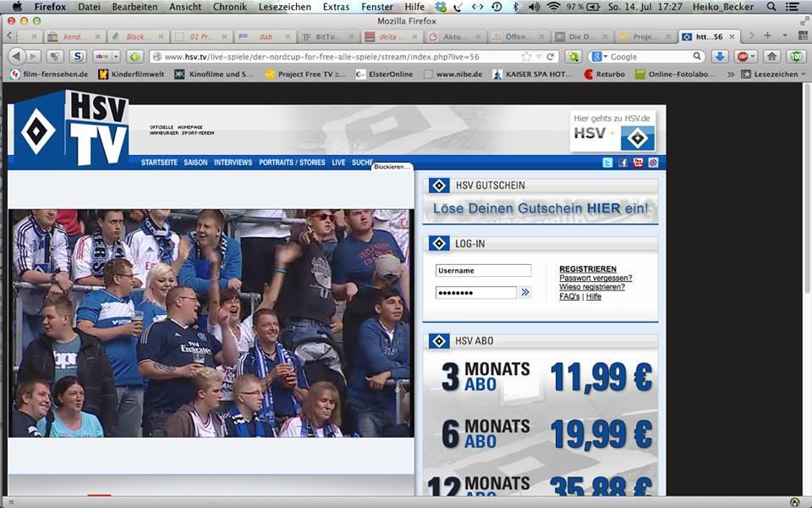Click the last social icon after YouTube
This screenshot has width=812, height=508.
coord(654,163)
